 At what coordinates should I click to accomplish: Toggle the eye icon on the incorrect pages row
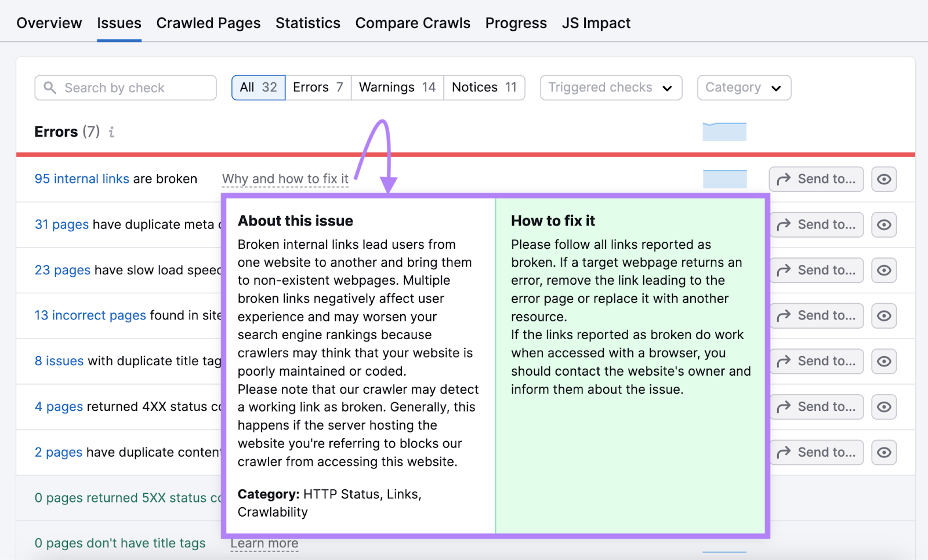pos(883,315)
